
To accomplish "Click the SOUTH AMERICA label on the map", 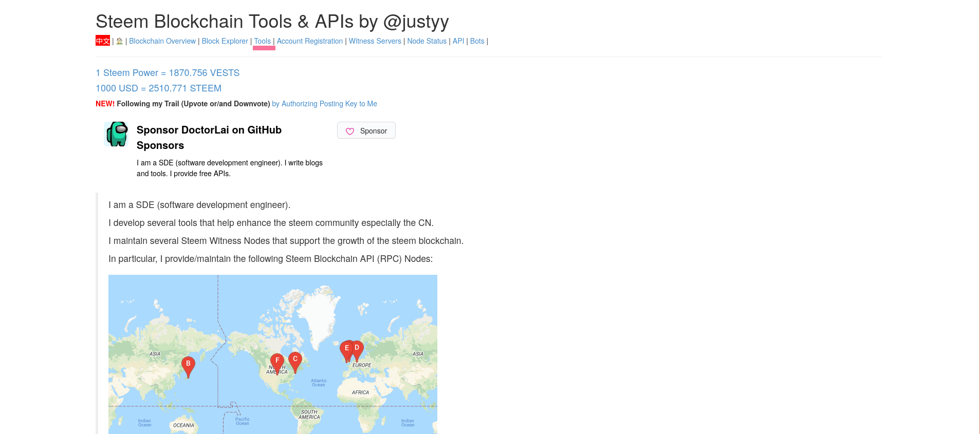I will point(309,414).
